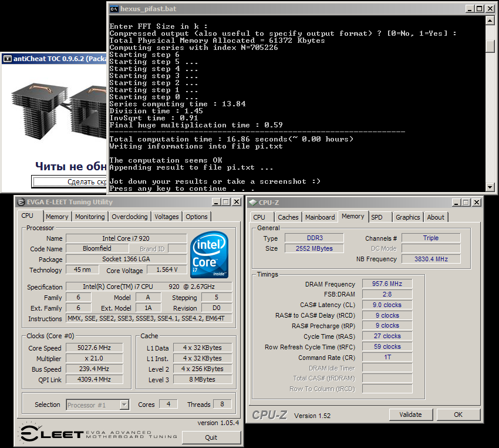Close the EVGA E-LEET window
Viewport: 499px width, 448px height.
[237, 202]
